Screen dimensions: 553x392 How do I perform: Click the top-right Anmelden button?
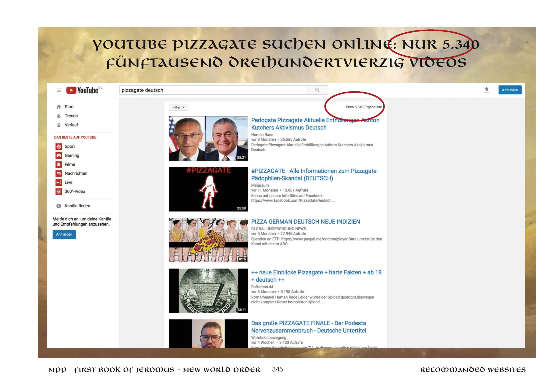pyautogui.click(x=510, y=90)
